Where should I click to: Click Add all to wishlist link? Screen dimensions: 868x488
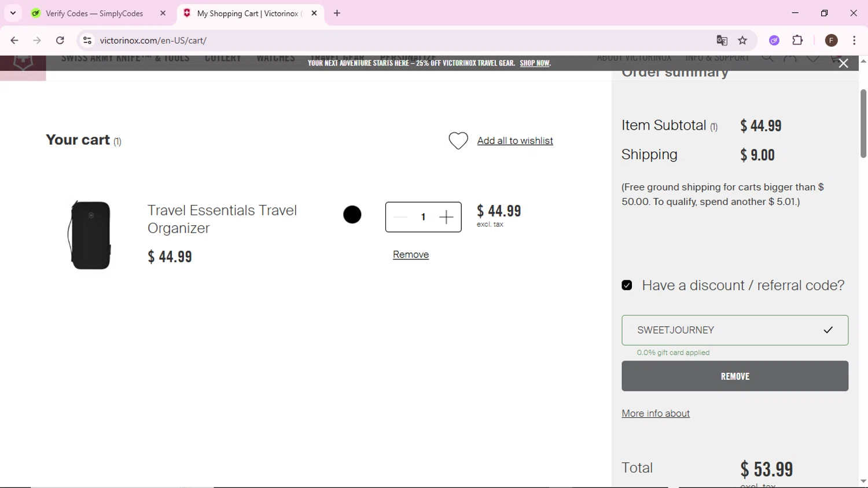pyautogui.click(x=515, y=141)
